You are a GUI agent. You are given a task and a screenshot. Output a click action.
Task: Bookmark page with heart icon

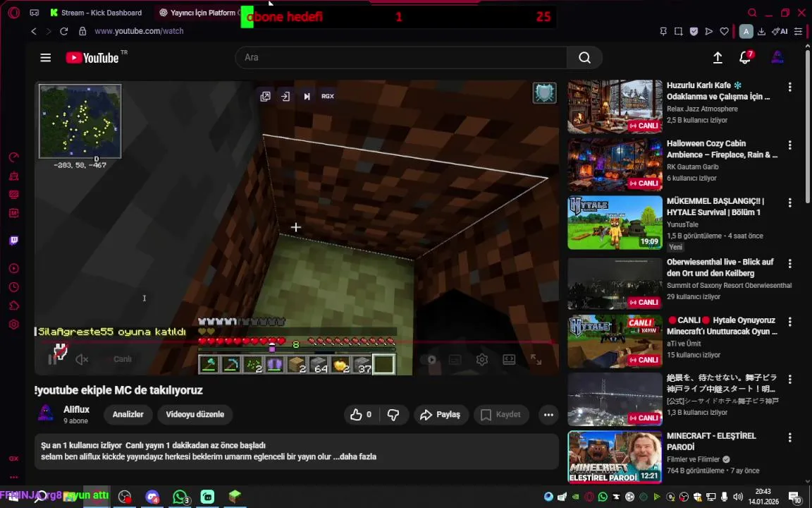coord(724,32)
